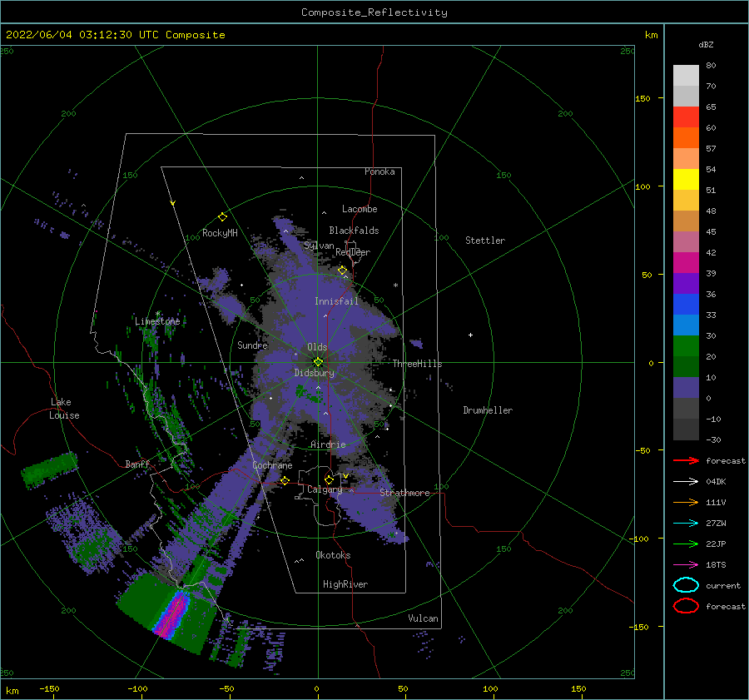Click the yellow diamond marker near Cochrane
This screenshot has height=700, width=749.
click(285, 480)
